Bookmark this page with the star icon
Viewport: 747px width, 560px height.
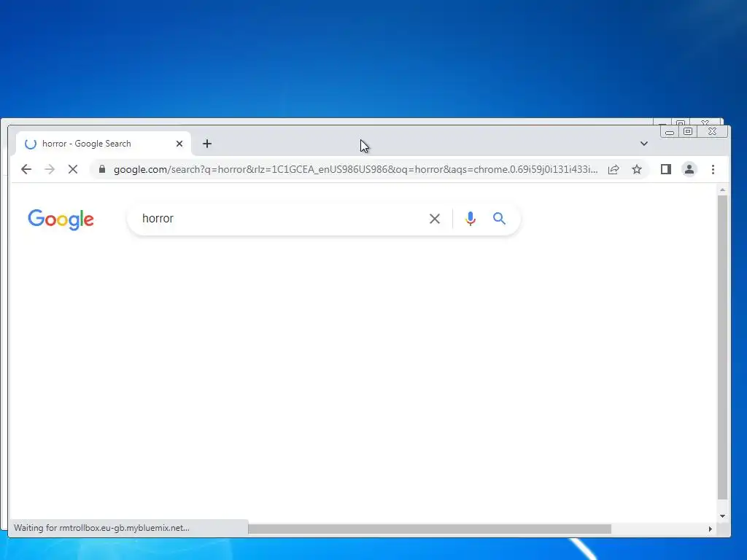[637, 169]
